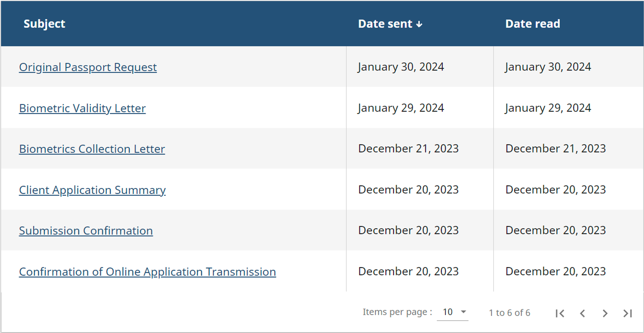
Task: Open Confirmation of Online Application Transmission
Action: pos(147,272)
